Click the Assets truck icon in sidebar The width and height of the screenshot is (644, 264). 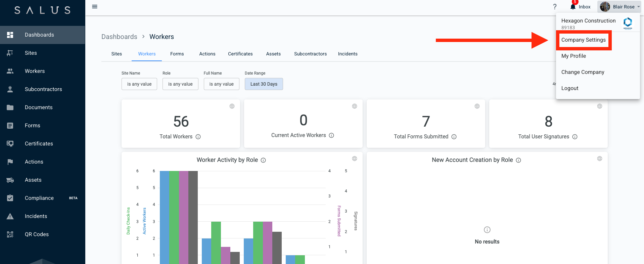10,180
